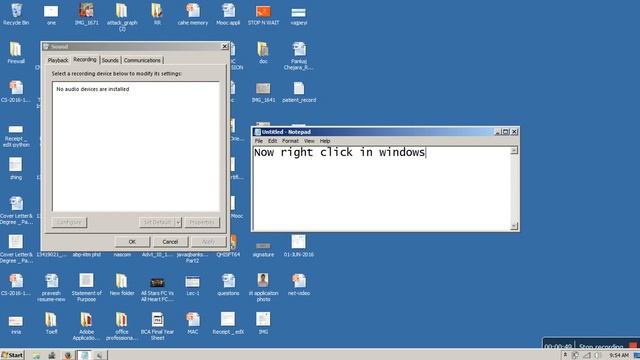Select the Pankaj Chejara_R document icon
The width and height of the screenshot is (640, 360).
[x=299, y=56]
